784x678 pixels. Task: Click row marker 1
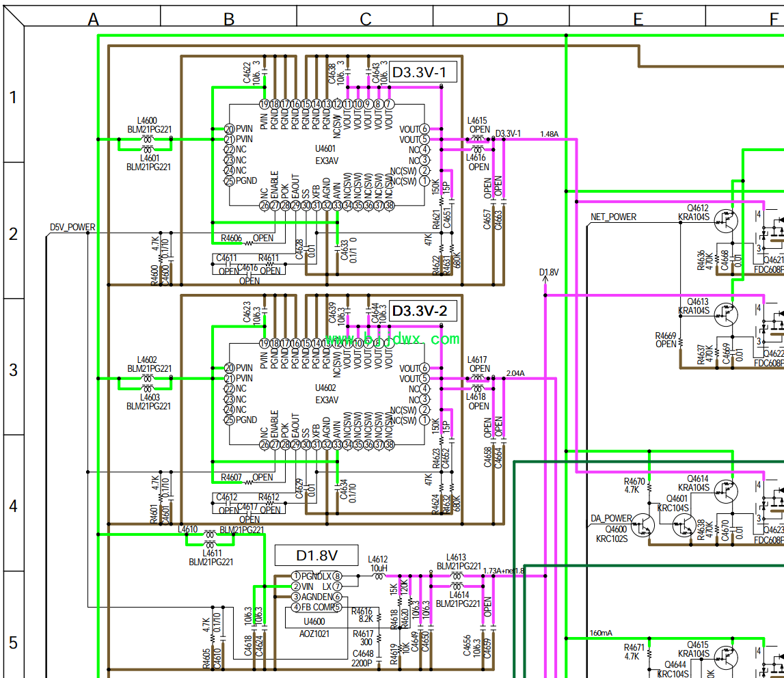click(14, 97)
